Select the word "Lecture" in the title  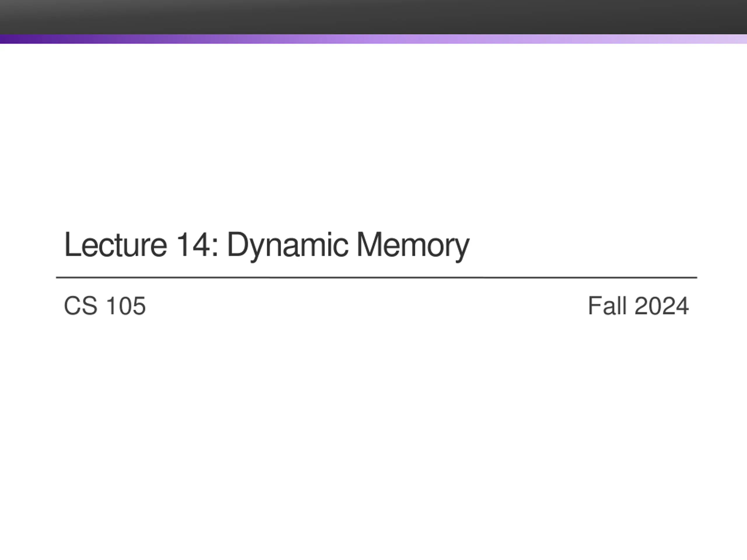click(115, 245)
